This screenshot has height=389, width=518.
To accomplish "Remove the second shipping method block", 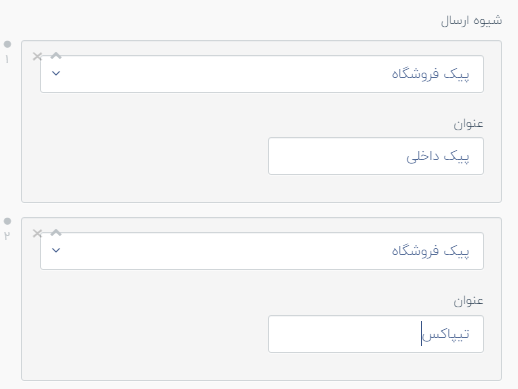I will point(37,233).
